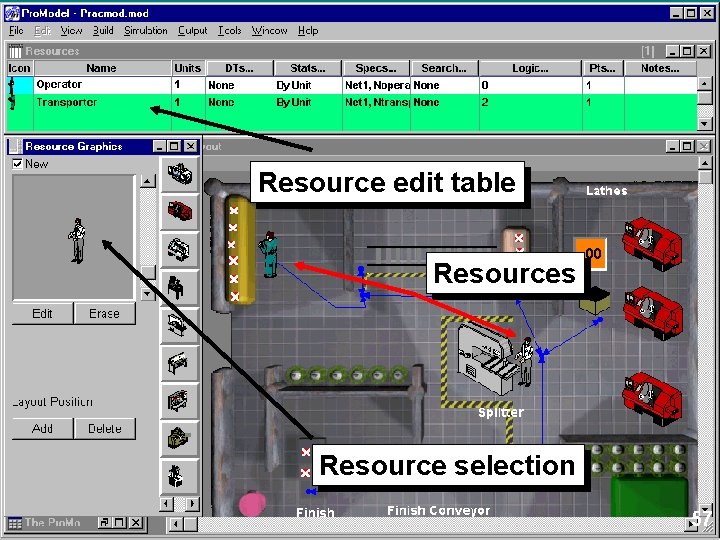
Task: Click the Splitter machine on layout
Action: (487, 360)
